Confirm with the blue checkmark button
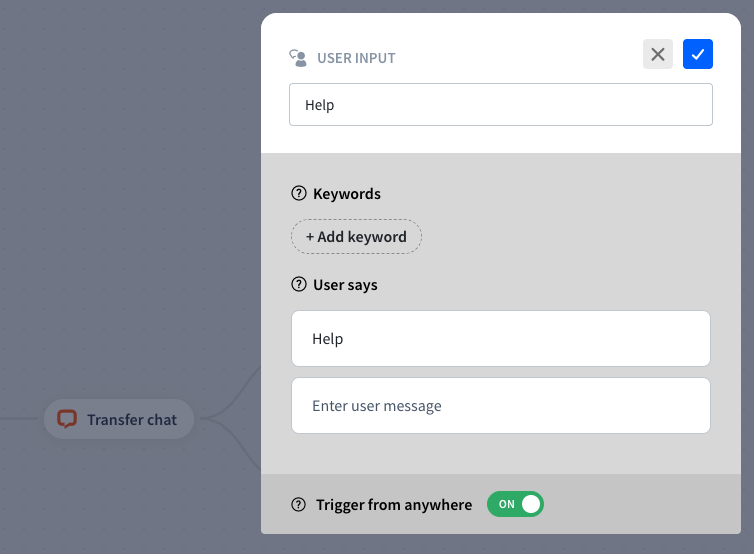Image resolution: width=754 pixels, height=554 pixels. 698,55
